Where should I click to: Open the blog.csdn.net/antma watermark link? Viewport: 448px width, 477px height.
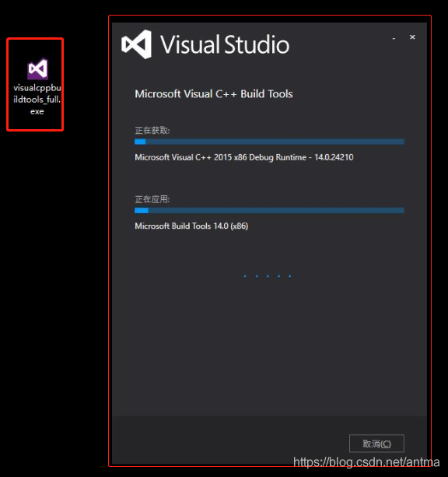coord(366,462)
